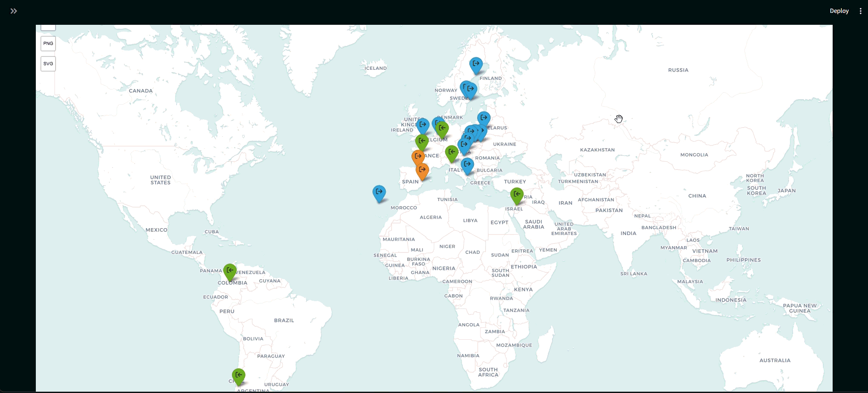Select the green marker near Colombia
This screenshot has height=393, width=868.
(x=230, y=271)
